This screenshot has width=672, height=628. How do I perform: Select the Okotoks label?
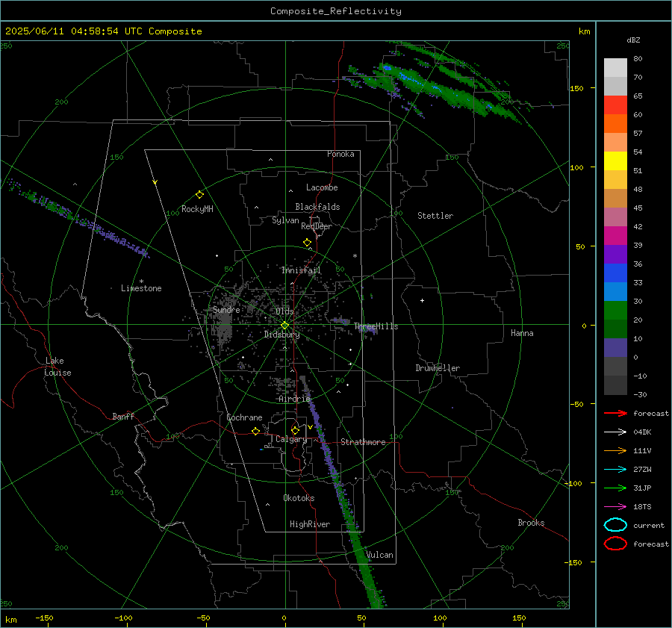[x=299, y=498]
